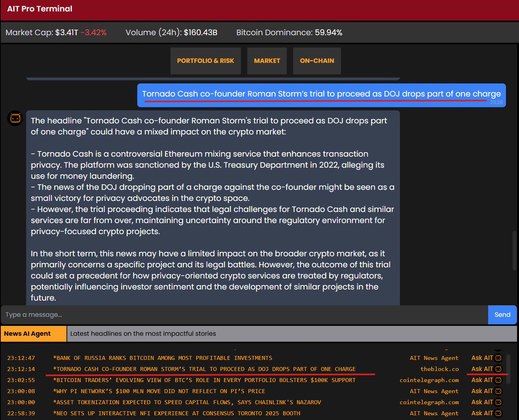This screenshot has height=420, width=519.
Task: Click timestamp 23:12:47
Action: click(21, 358)
